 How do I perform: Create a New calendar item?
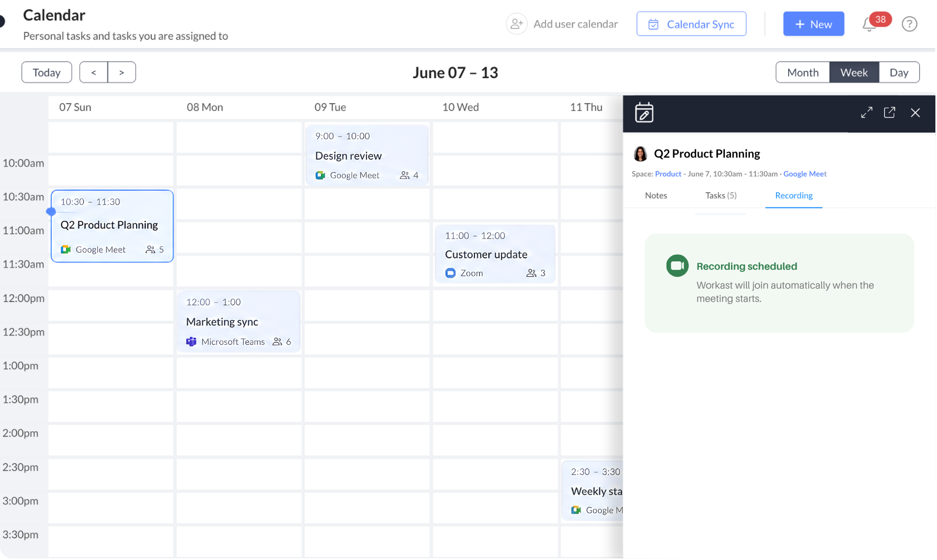coord(814,24)
